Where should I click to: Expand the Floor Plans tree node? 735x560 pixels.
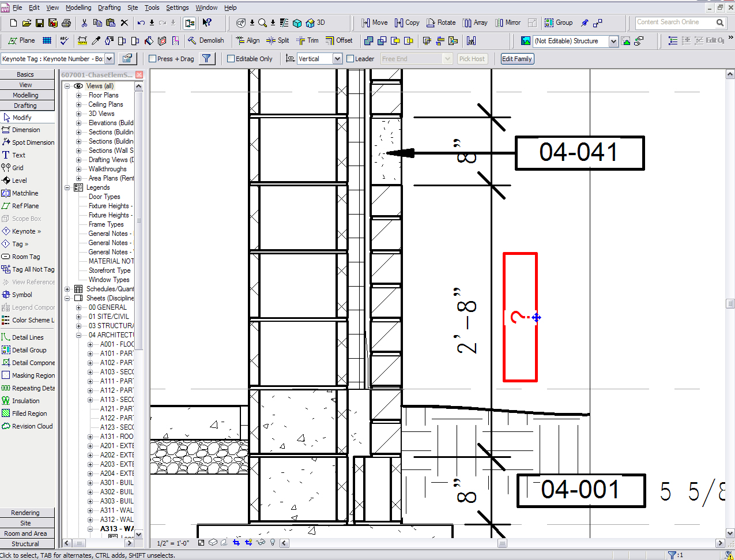coord(79,95)
